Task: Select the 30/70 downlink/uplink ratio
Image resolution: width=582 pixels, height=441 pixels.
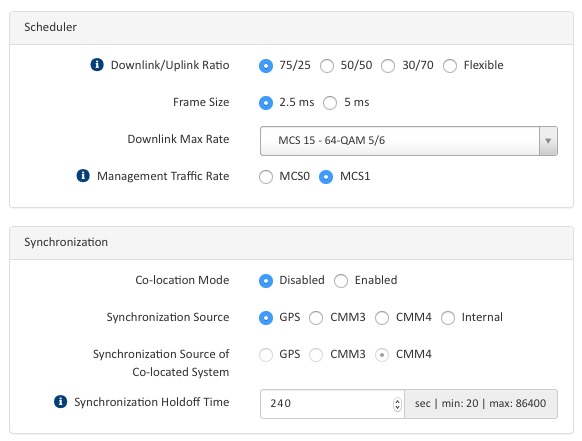Action: pos(388,66)
